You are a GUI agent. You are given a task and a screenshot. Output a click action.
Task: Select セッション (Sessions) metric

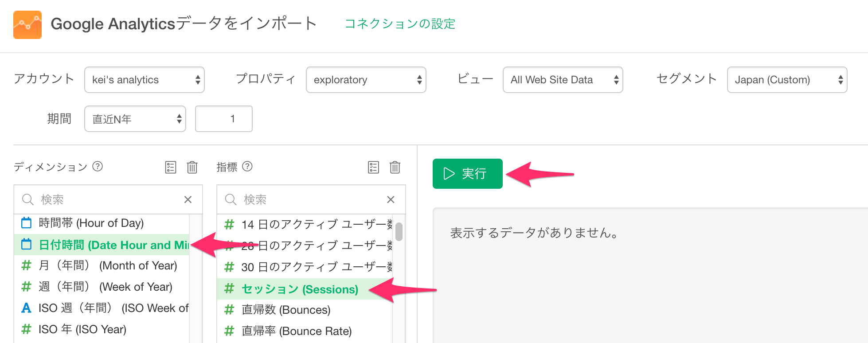pos(305,289)
